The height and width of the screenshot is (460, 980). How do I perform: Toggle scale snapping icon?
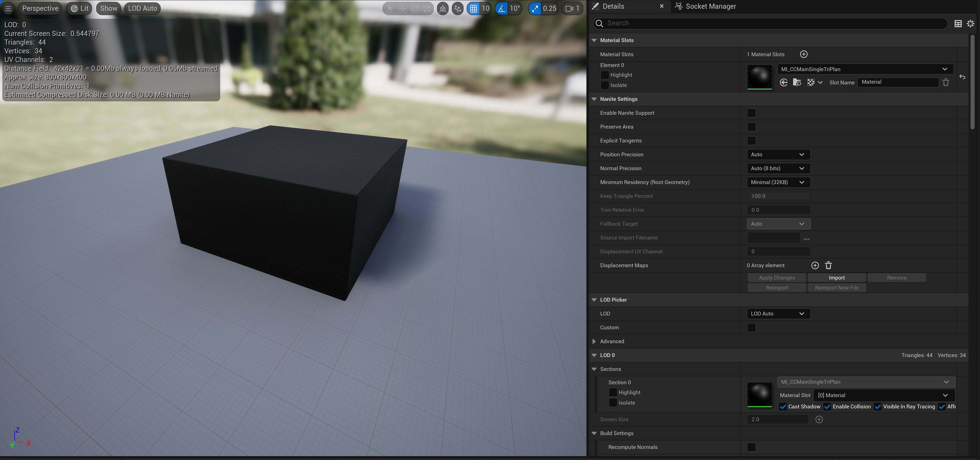[x=535, y=8]
